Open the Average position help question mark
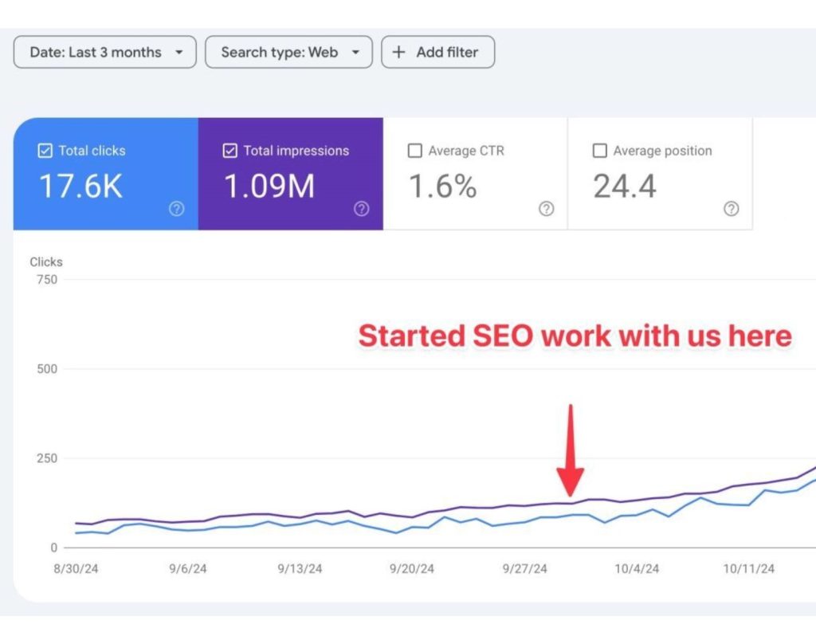Viewport: 816px width, 644px height. pyautogui.click(x=731, y=209)
